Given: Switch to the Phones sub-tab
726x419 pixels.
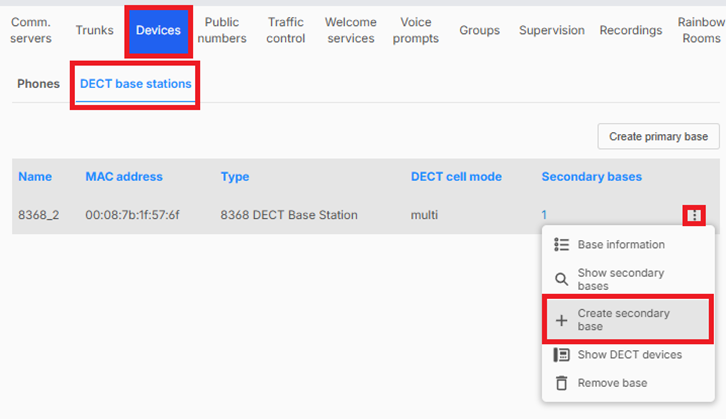Looking at the screenshot, I should pyautogui.click(x=38, y=84).
